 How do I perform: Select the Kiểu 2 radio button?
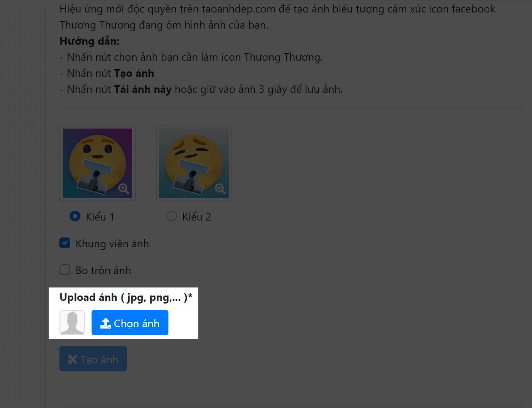(x=172, y=216)
